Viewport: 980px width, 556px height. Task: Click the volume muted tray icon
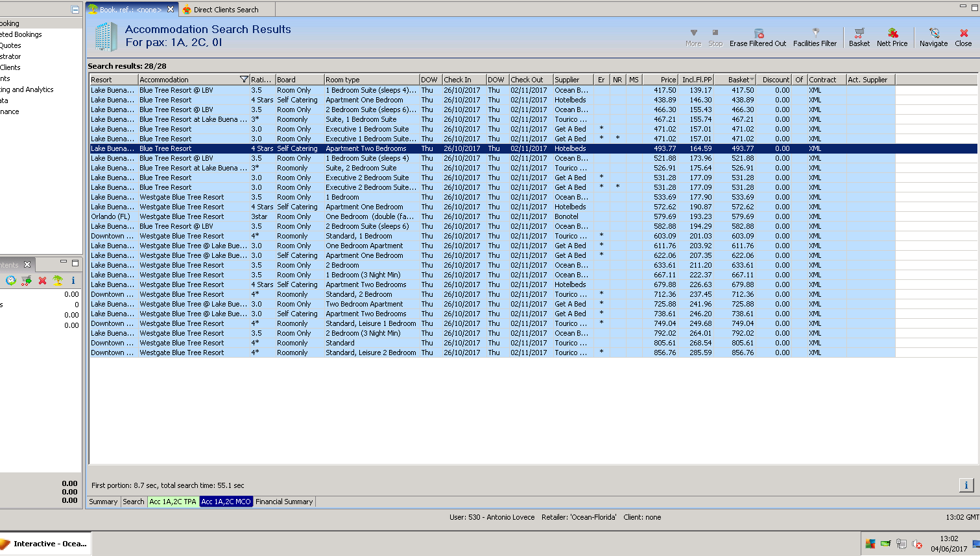coord(917,544)
